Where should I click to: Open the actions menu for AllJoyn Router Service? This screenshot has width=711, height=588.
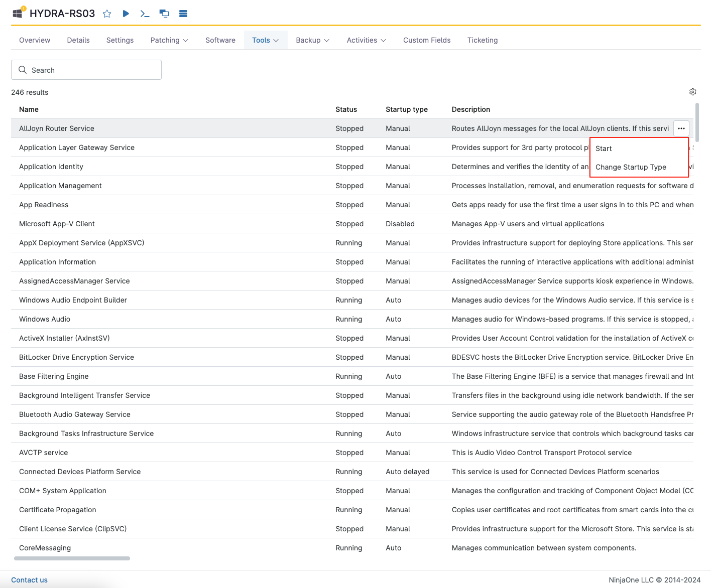pyautogui.click(x=681, y=128)
